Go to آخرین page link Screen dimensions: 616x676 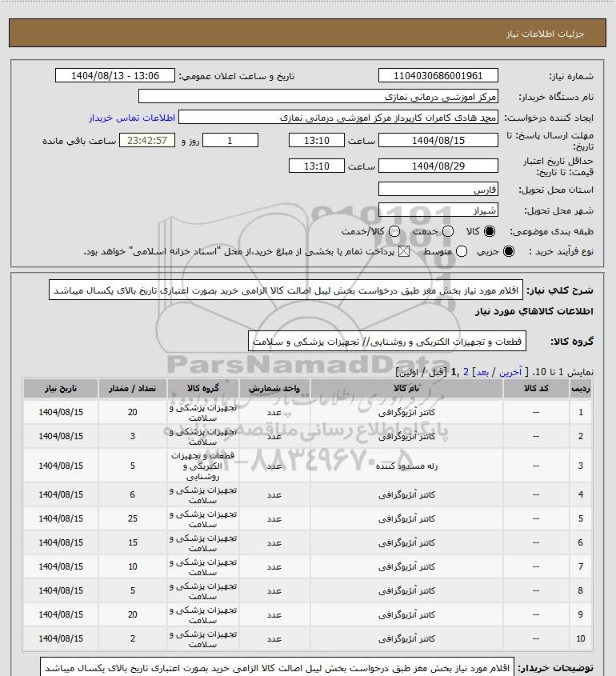(x=510, y=372)
